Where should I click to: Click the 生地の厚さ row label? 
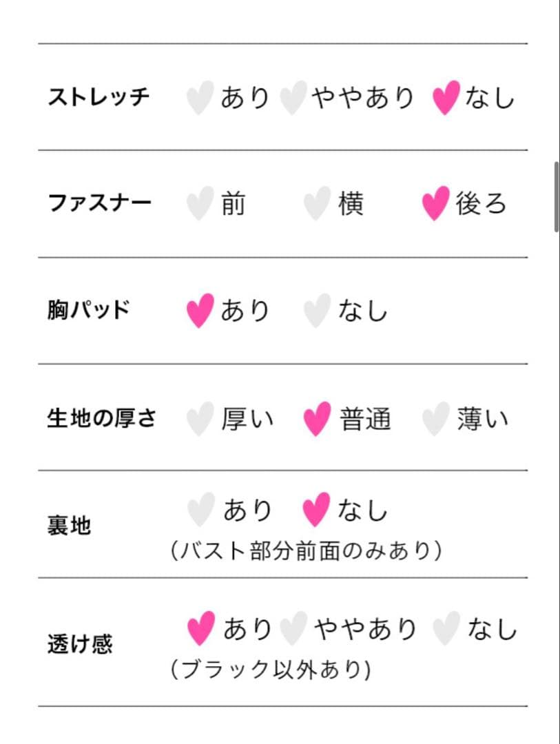(x=102, y=419)
